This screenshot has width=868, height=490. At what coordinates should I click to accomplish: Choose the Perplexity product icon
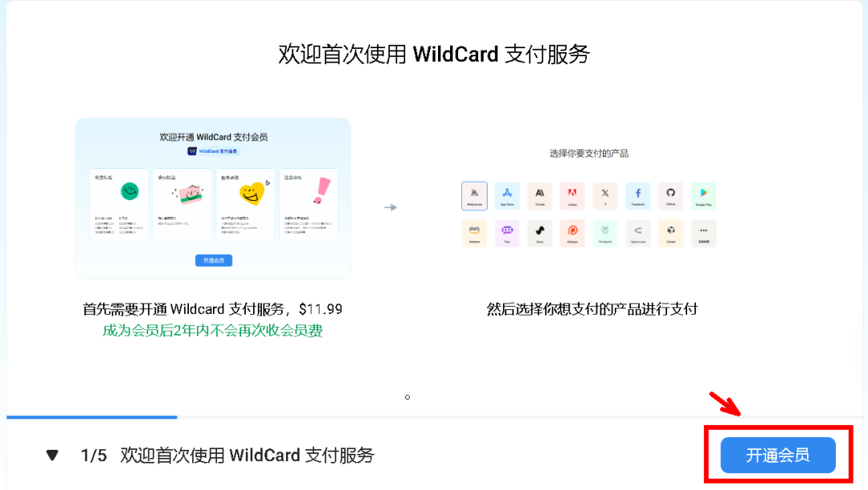coord(605,233)
